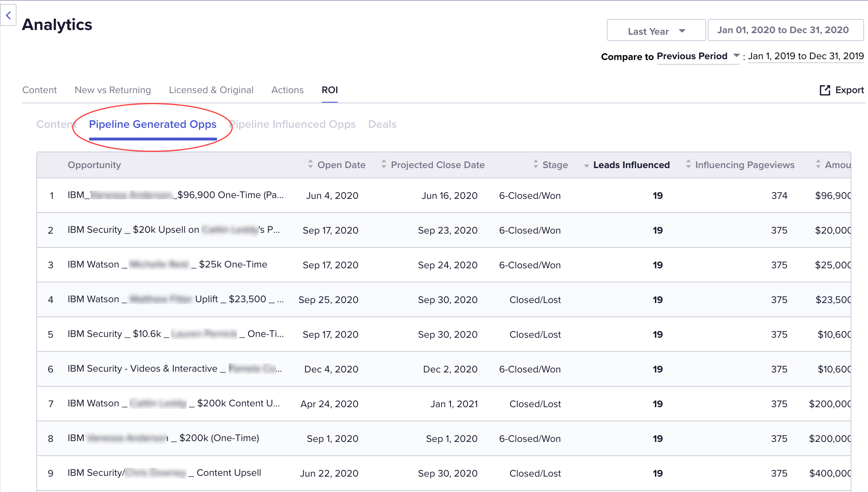Click the Sep 23, 2020 close date
Screen dimensions: 868x492
448,230
